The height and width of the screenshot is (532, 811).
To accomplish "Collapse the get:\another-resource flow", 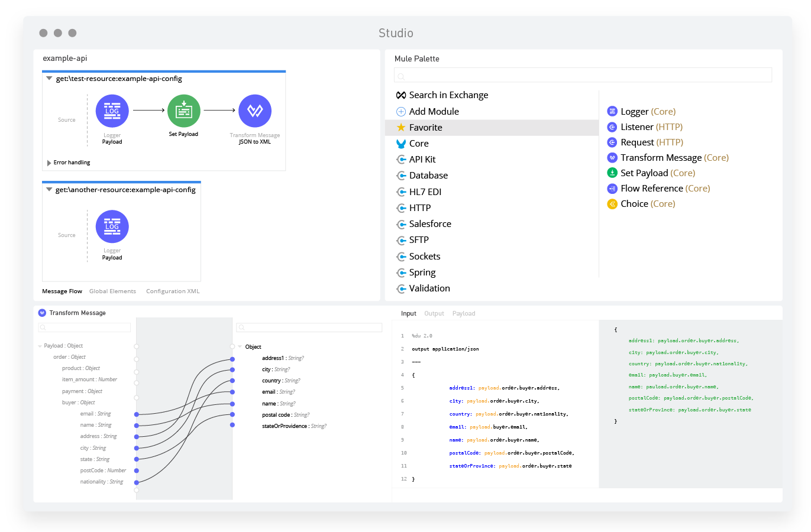I will (x=49, y=190).
